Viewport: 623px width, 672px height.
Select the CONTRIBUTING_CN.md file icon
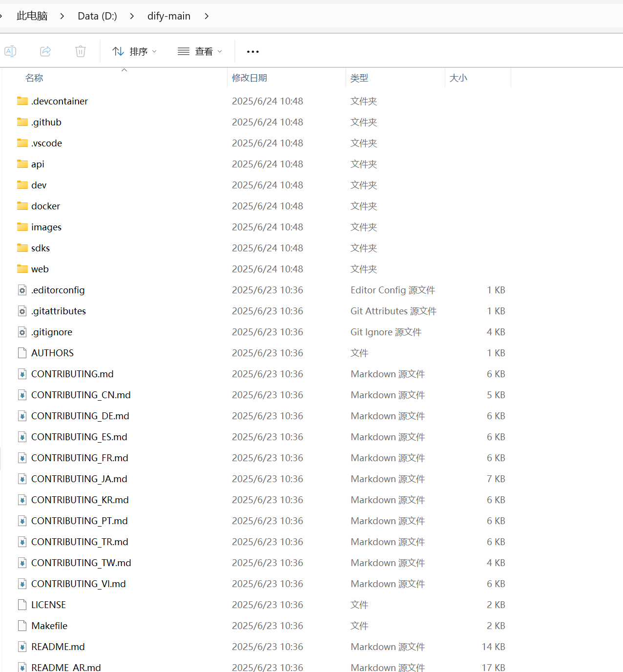pos(22,395)
